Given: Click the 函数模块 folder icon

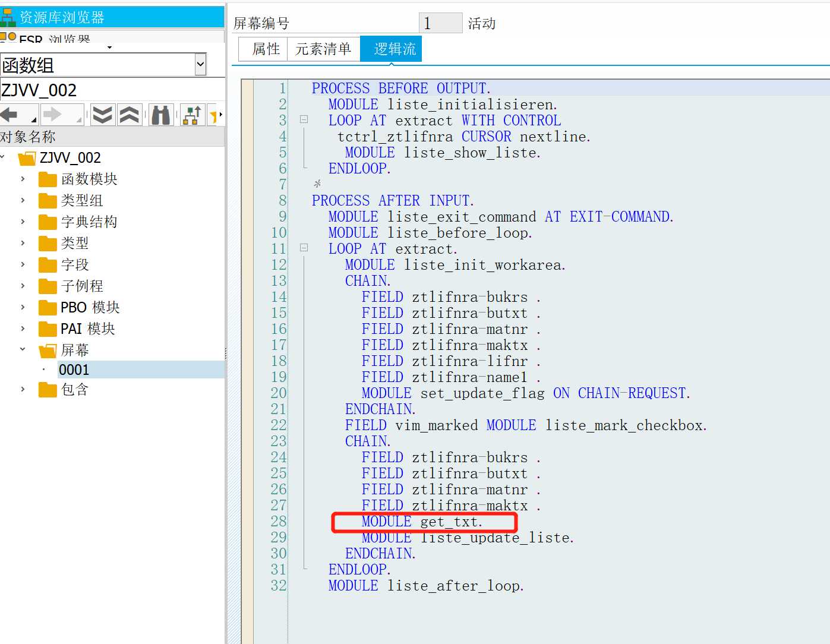Looking at the screenshot, I should click(48, 179).
